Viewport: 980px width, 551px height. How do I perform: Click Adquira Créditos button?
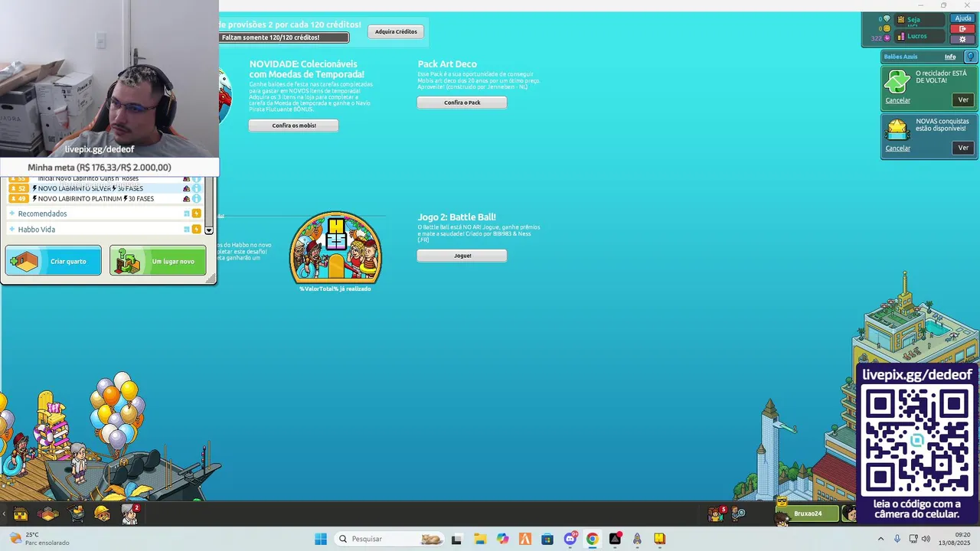click(396, 31)
